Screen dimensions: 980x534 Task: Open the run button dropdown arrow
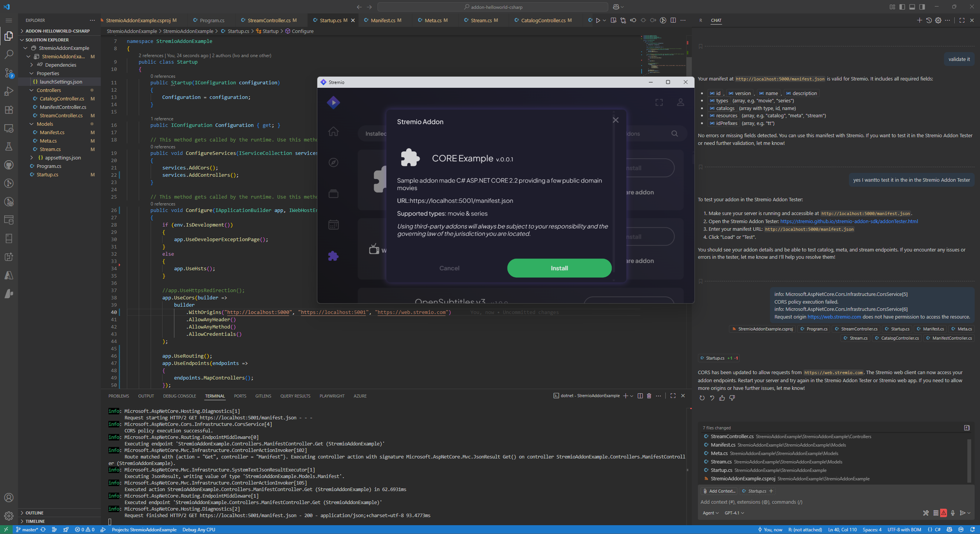point(604,20)
